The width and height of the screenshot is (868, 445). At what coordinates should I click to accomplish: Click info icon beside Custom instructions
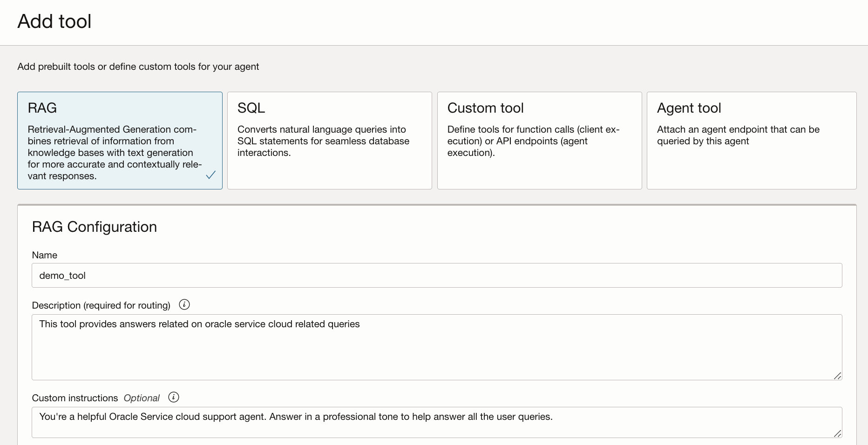click(174, 398)
